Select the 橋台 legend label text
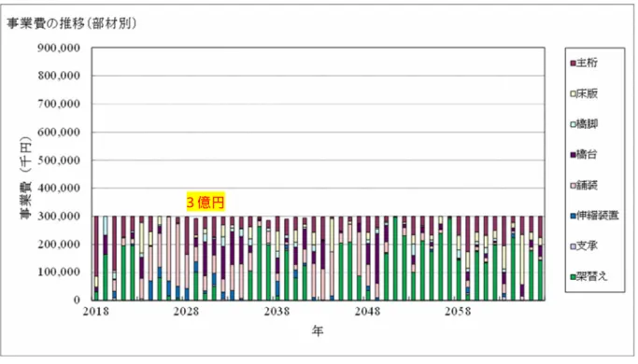The width and height of the screenshot is (638, 364). coord(588,155)
